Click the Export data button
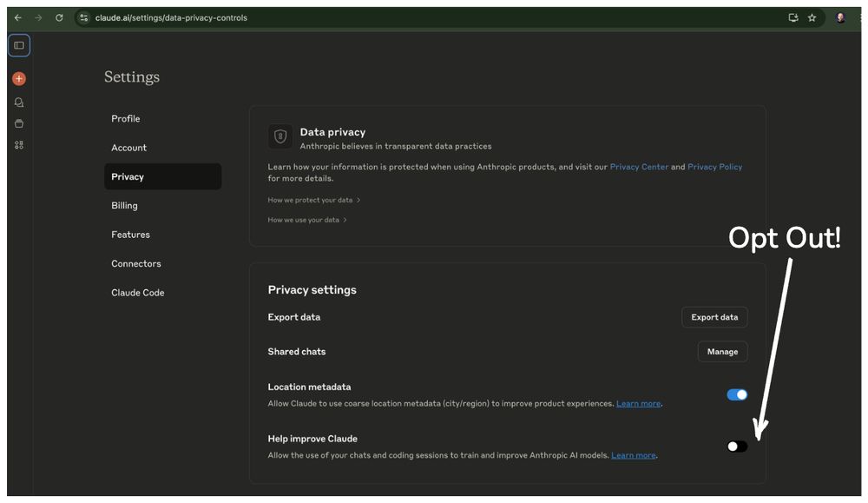 click(x=714, y=317)
